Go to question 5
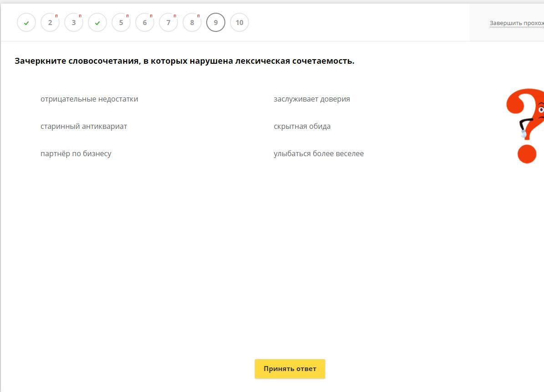This screenshot has width=544, height=392. tap(121, 23)
